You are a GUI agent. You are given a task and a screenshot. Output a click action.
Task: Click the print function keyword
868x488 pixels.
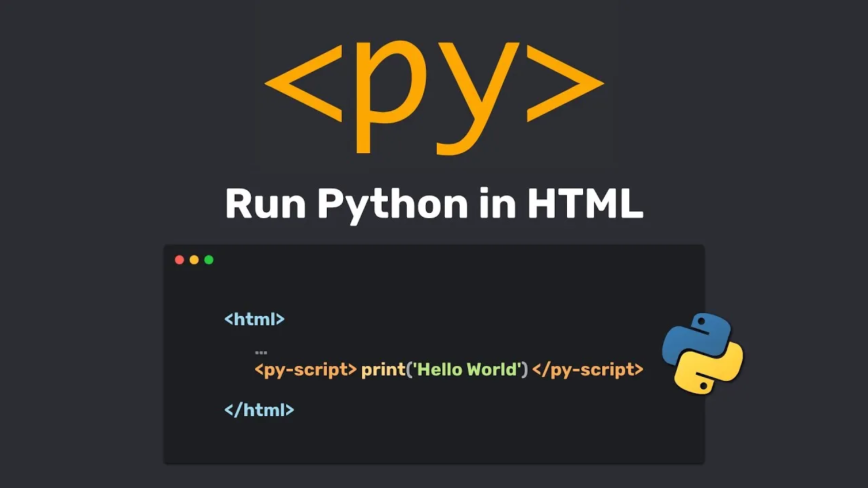pyautogui.click(x=383, y=370)
